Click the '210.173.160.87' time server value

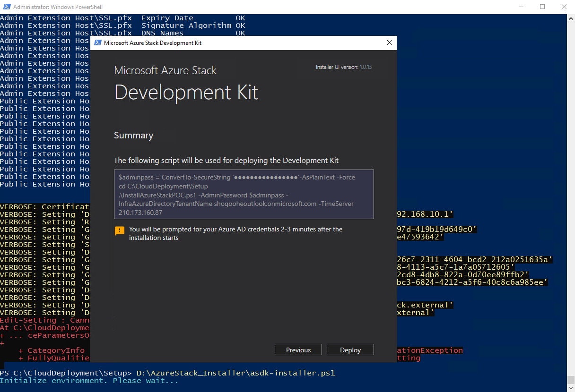(x=140, y=213)
